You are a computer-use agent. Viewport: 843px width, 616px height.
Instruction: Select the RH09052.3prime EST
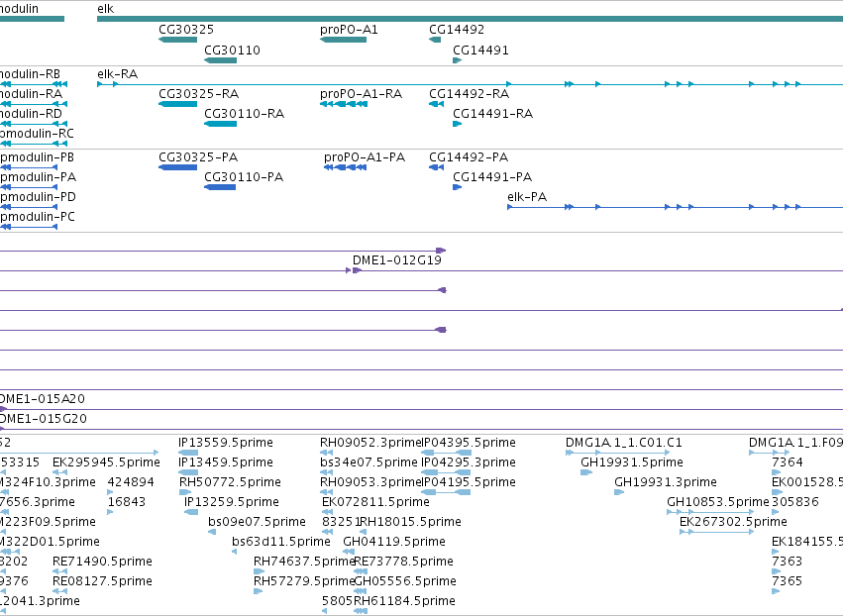(x=326, y=453)
